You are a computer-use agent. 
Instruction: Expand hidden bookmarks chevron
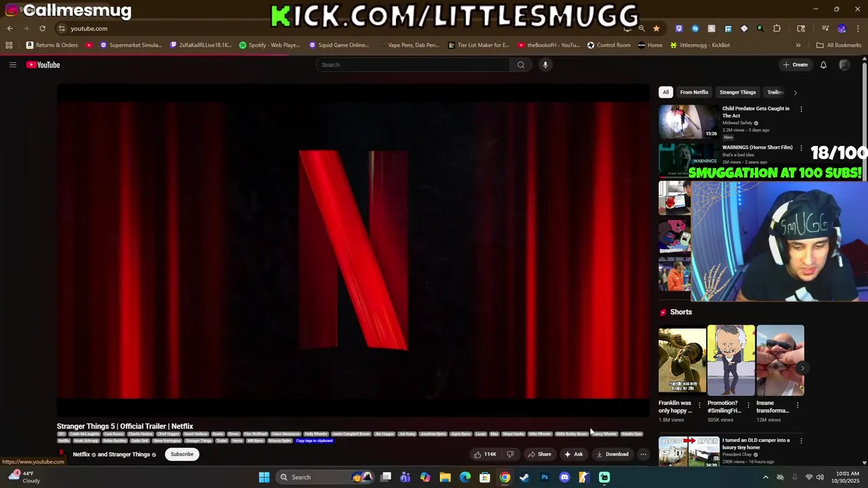pyautogui.click(x=798, y=45)
